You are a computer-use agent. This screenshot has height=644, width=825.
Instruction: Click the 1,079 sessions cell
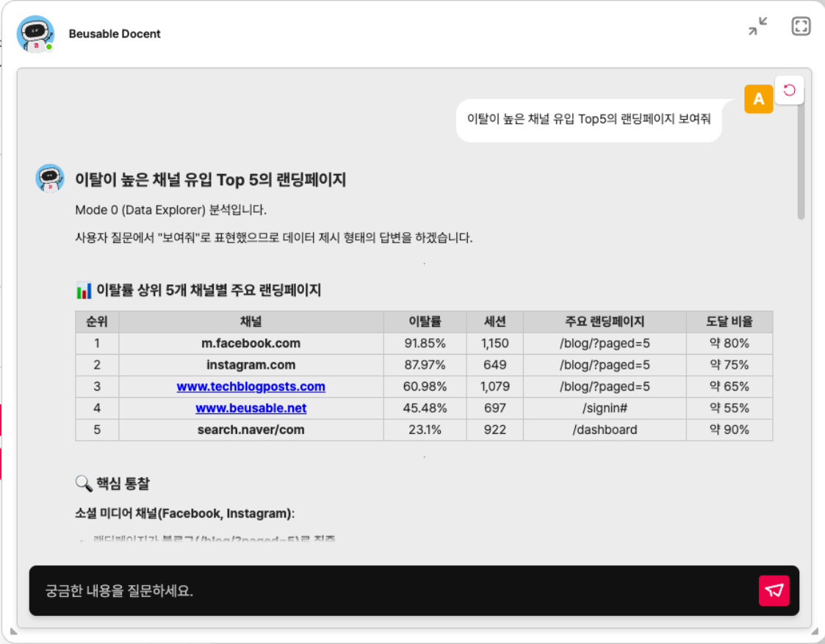(x=494, y=386)
